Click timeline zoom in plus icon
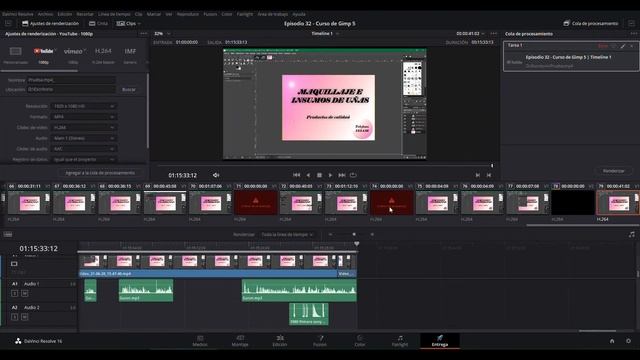This screenshot has height=360, width=640. 372,235
